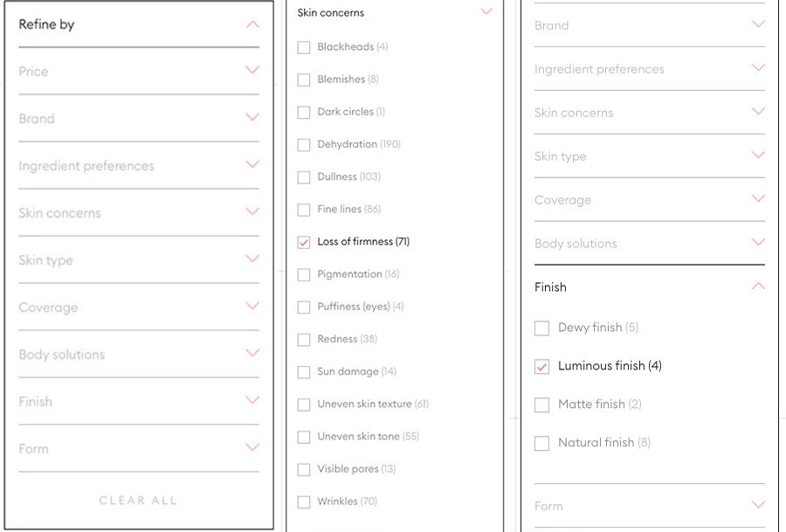Expand Ingredient preferences chevron in left panel
This screenshot has width=786, height=532.
point(252,164)
